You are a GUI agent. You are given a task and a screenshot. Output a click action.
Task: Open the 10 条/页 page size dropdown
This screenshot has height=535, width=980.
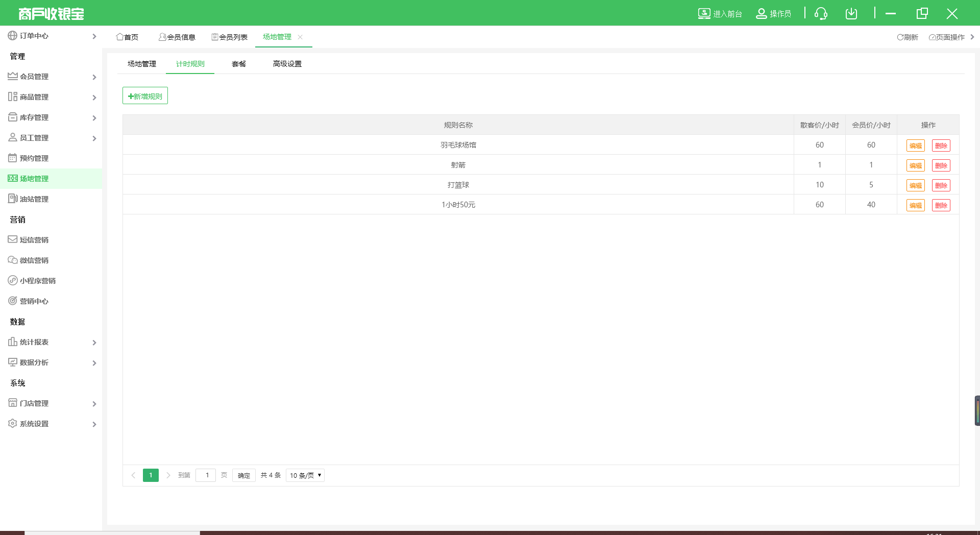pos(305,475)
